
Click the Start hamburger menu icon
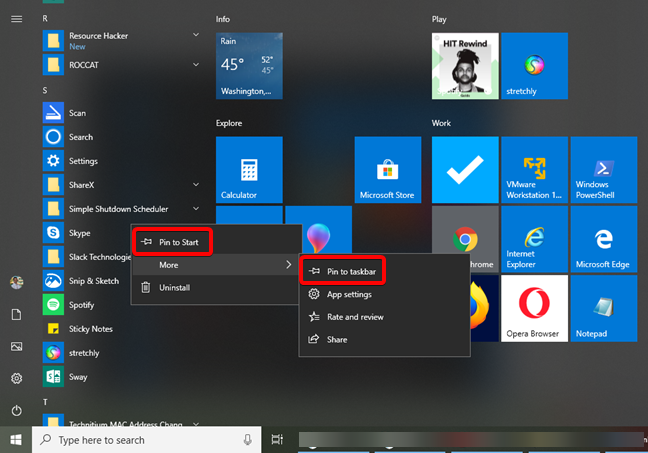point(17,19)
